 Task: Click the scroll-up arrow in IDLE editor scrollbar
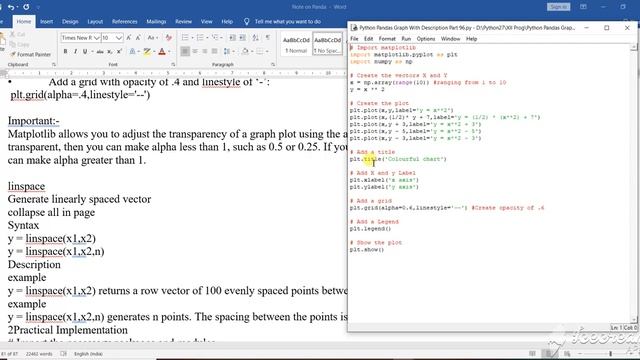coord(633,47)
